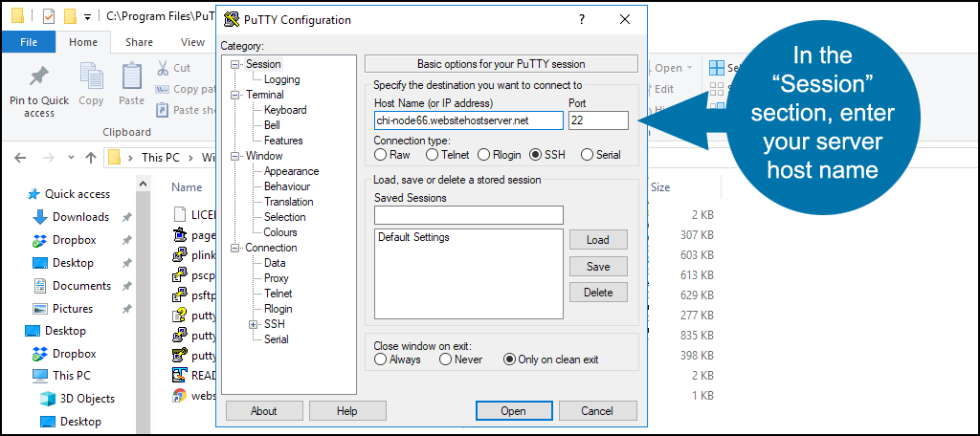Click the up arrow navigation icon

pyautogui.click(x=91, y=158)
